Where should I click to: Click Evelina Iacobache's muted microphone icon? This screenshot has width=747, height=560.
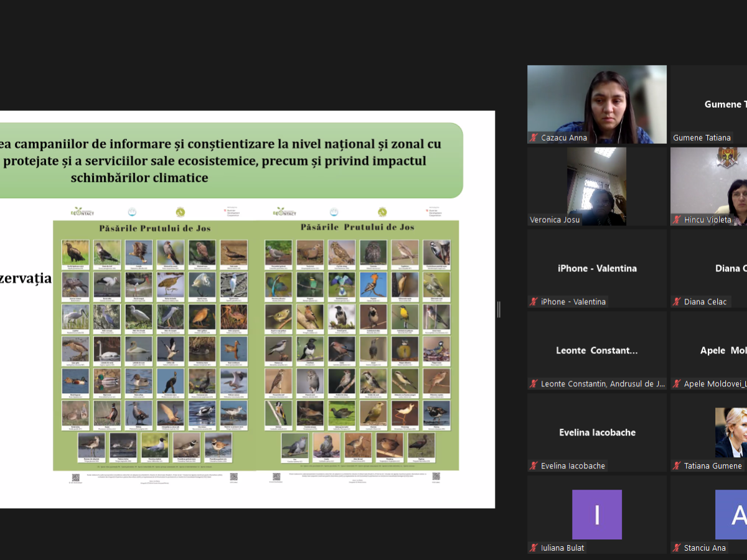pyautogui.click(x=533, y=466)
